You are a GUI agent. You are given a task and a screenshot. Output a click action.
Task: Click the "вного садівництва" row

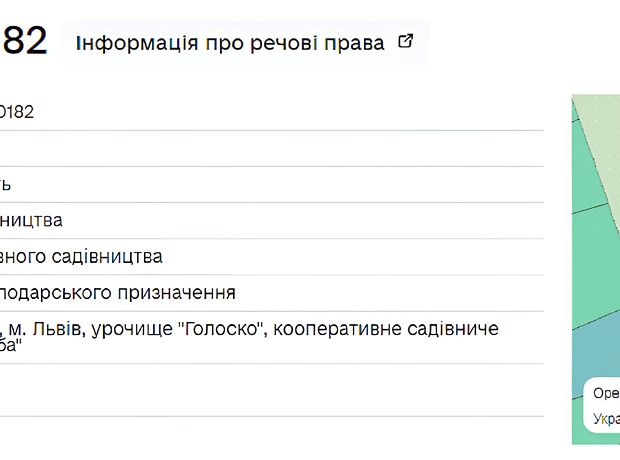click(82, 256)
